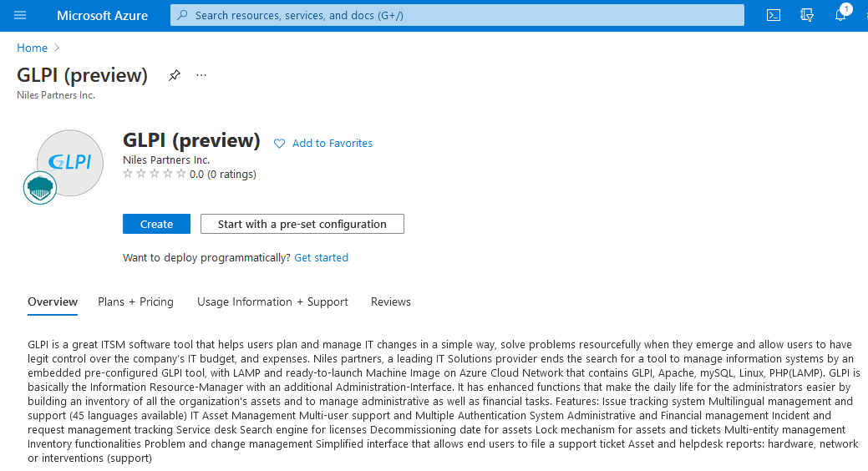Image resolution: width=868 pixels, height=471 pixels.
Task: Launch Cloud Shell from the top bar
Action: tap(774, 15)
